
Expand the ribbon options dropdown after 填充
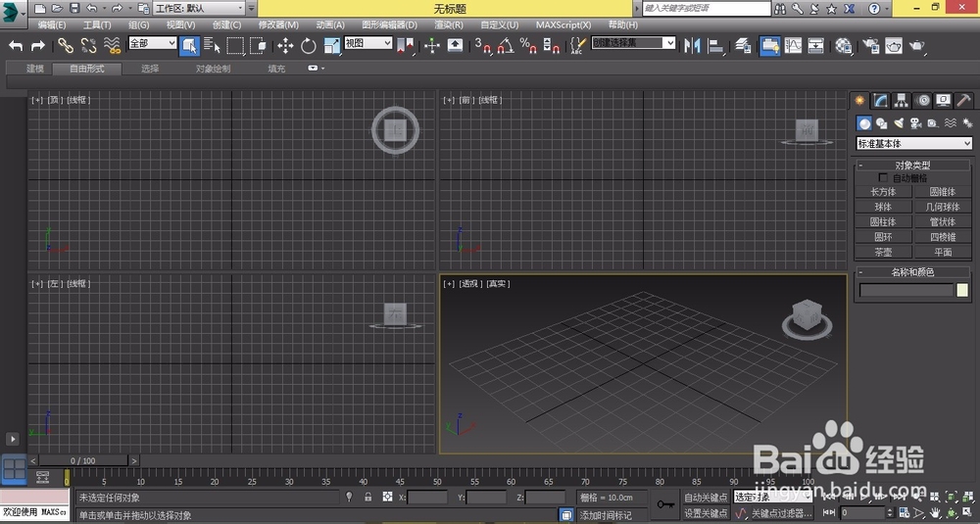pyautogui.click(x=317, y=69)
